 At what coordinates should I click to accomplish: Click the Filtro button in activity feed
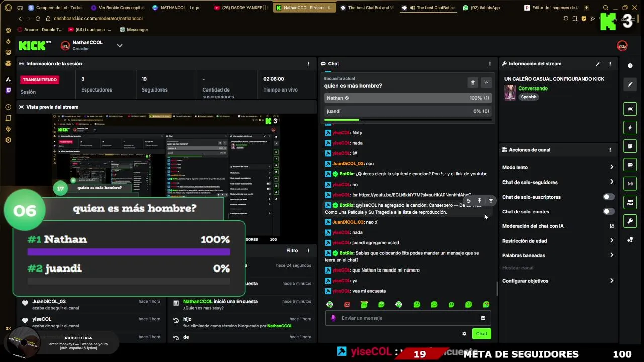(292, 250)
